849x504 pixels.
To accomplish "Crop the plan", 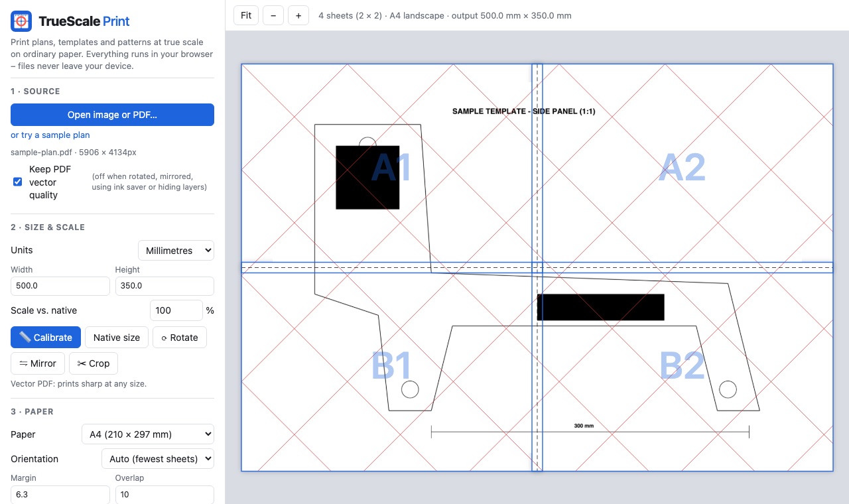I will (x=94, y=363).
